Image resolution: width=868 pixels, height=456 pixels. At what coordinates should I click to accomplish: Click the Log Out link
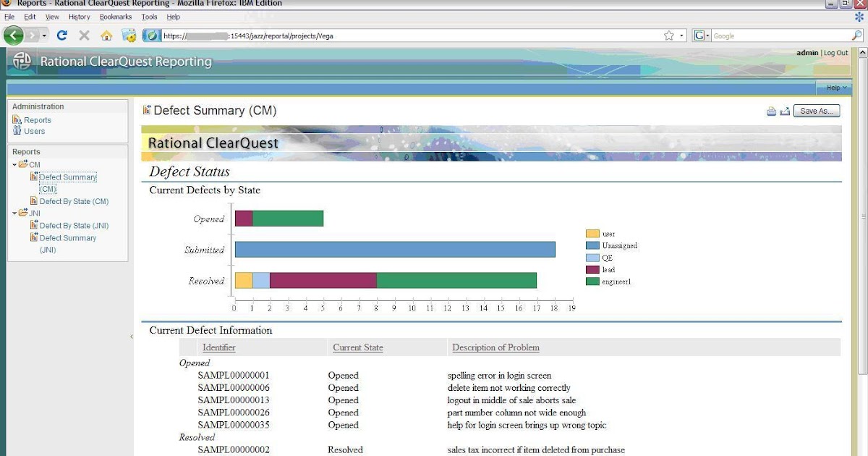click(835, 52)
